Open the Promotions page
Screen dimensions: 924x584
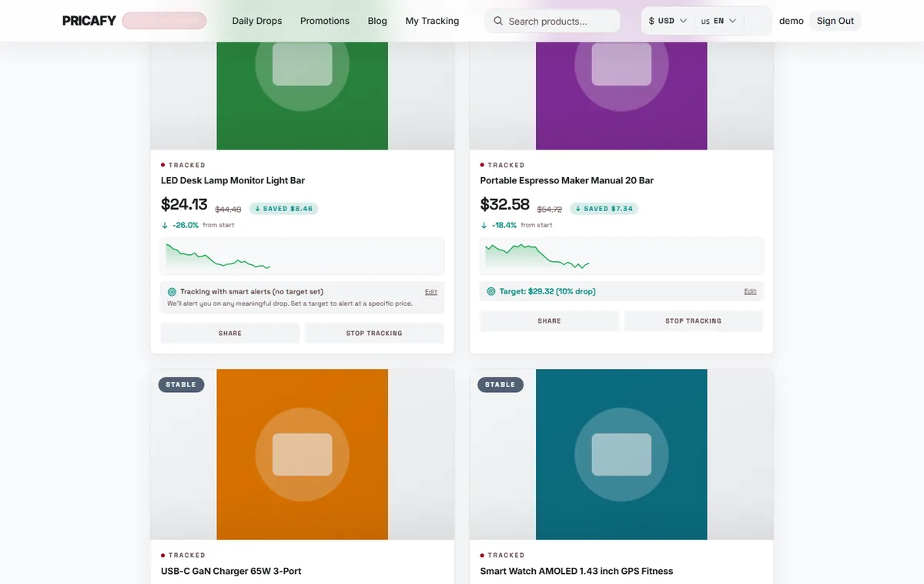coord(325,21)
